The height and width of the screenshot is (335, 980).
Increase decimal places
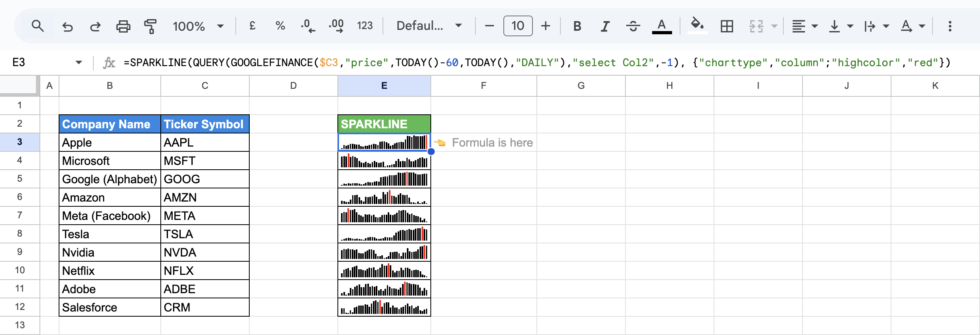pyautogui.click(x=336, y=26)
